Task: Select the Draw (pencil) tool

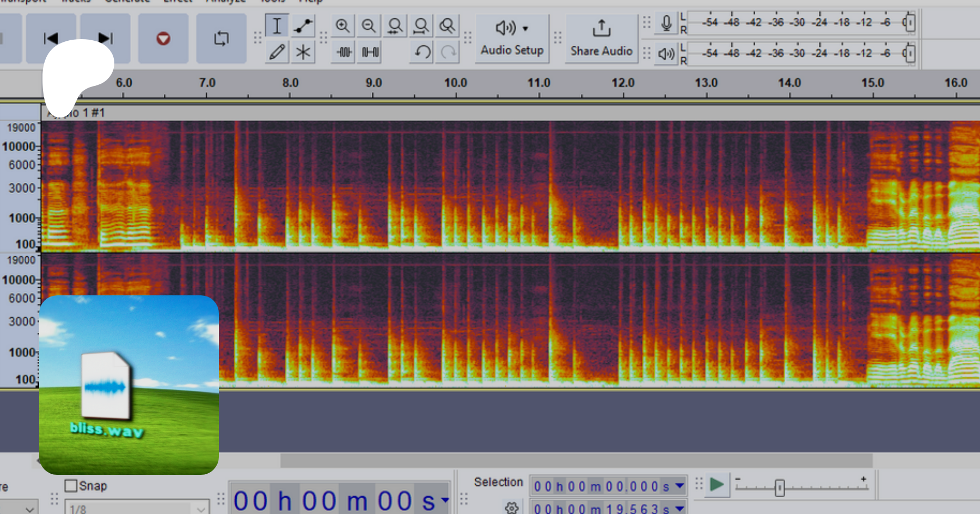Action: point(277,52)
